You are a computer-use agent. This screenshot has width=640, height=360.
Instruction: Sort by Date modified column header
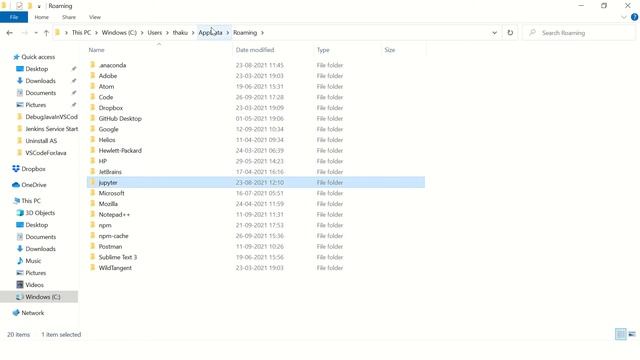tap(255, 50)
